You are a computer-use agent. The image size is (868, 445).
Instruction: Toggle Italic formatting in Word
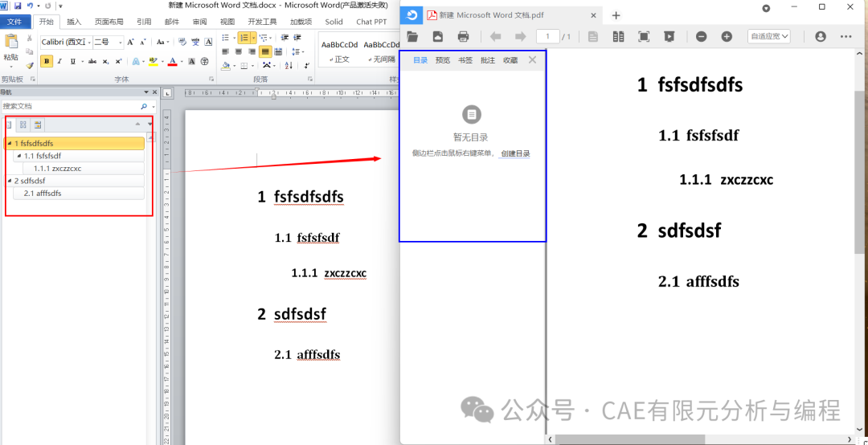click(60, 61)
